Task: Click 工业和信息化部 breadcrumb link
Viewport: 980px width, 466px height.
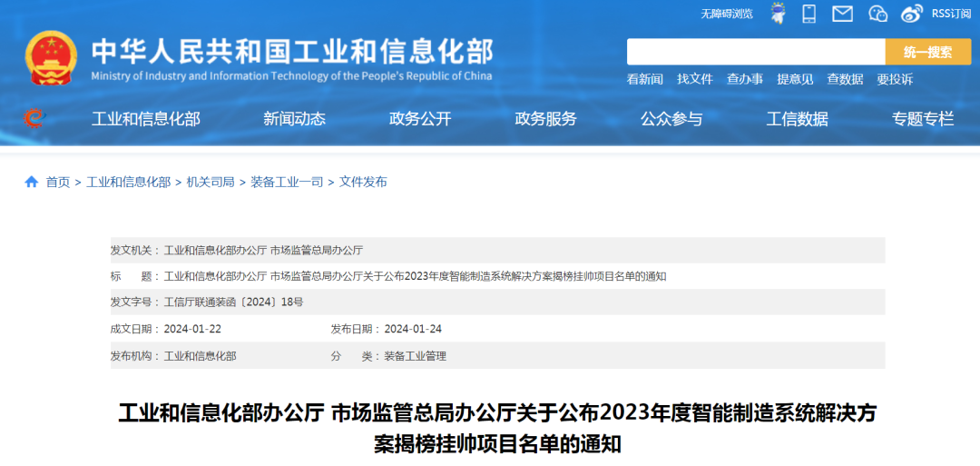Action: click(x=128, y=182)
